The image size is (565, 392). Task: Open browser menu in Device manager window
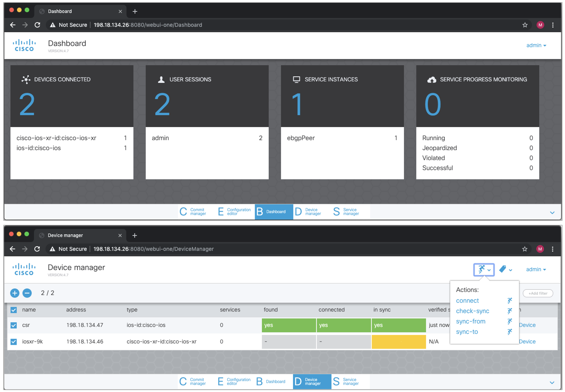point(552,249)
